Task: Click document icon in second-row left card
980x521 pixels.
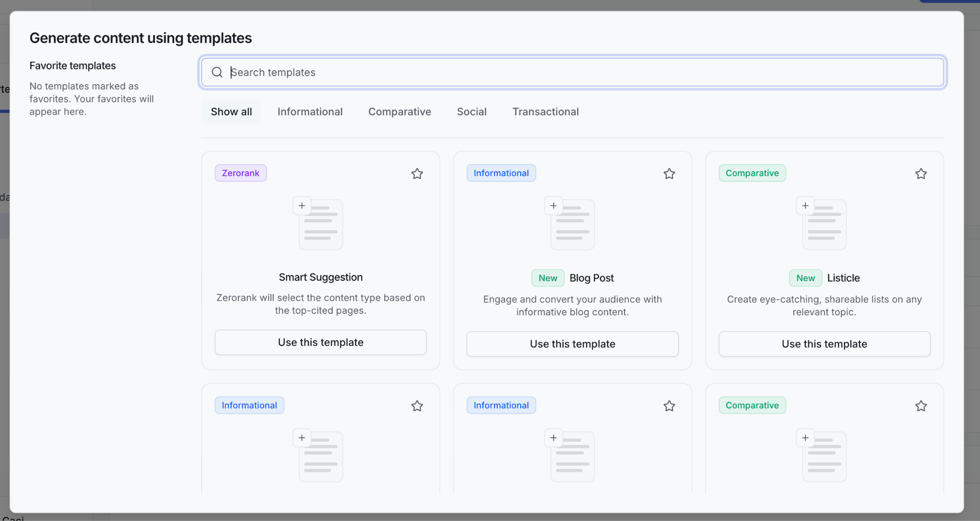Action: [318, 455]
